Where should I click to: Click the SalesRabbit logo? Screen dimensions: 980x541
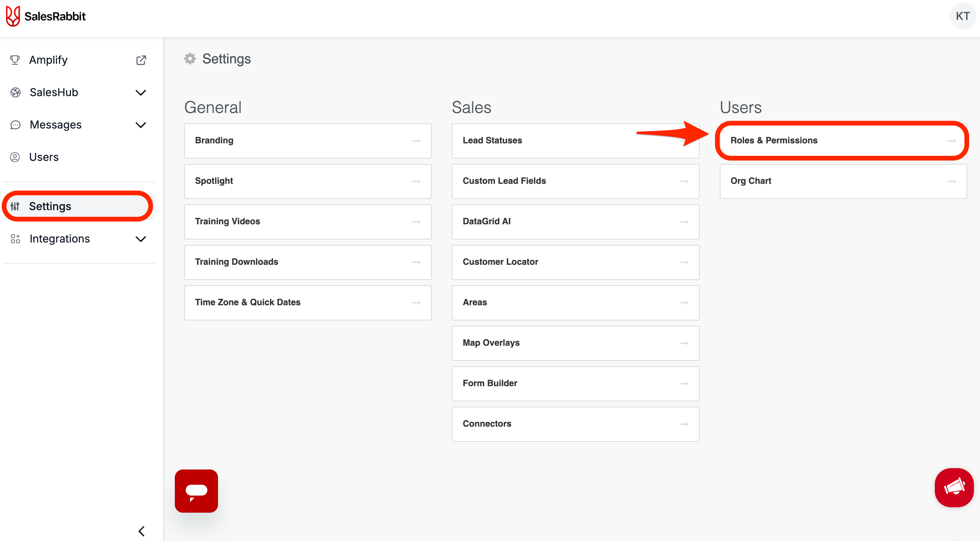click(46, 16)
